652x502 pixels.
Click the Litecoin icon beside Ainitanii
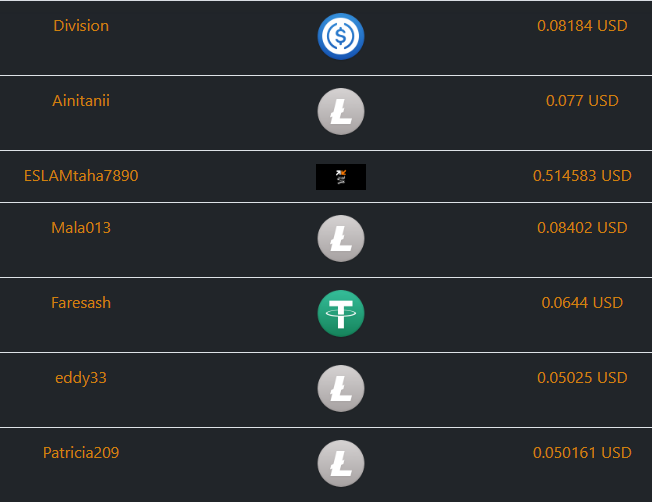coord(341,111)
